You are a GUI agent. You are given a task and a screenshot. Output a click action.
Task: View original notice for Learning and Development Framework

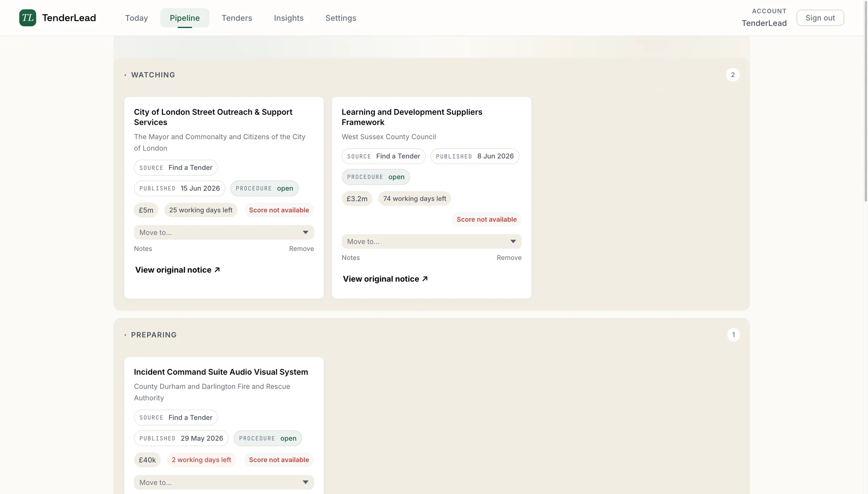pyautogui.click(x=385, y=279)
